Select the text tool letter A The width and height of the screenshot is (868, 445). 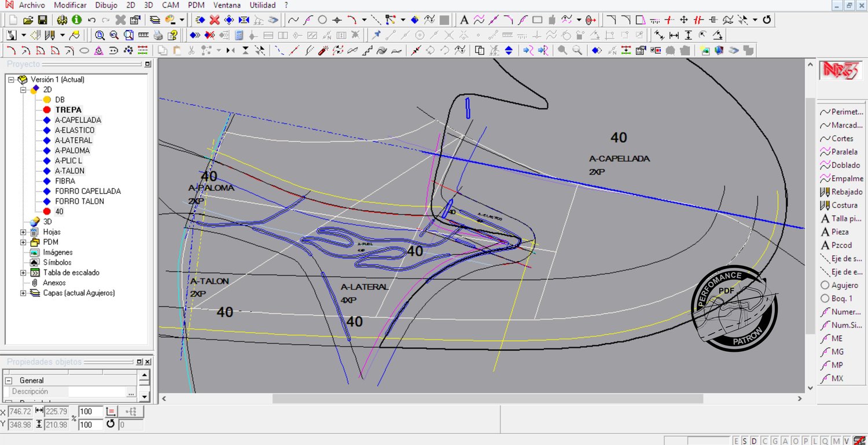464,20
